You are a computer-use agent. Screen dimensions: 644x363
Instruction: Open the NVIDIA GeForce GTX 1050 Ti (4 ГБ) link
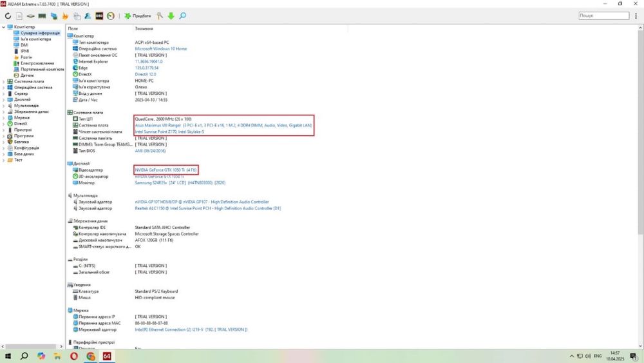coord(166,170)
